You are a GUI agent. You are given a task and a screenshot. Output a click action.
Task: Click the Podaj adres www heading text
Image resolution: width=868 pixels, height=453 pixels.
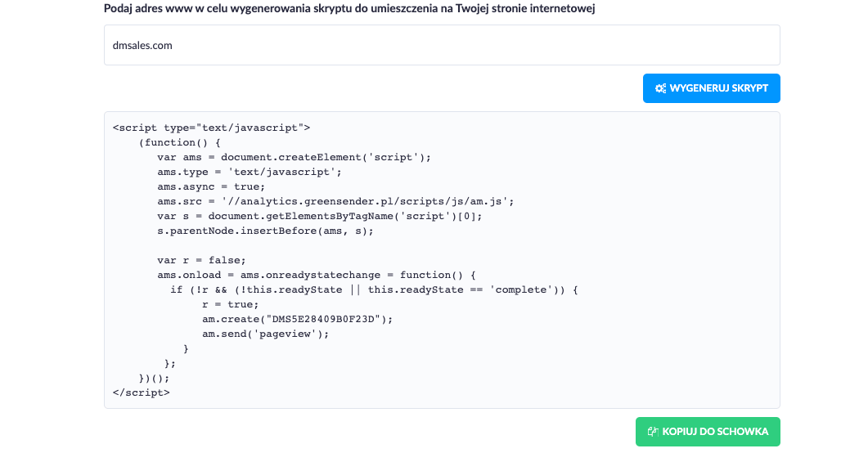tap(349, 8)
